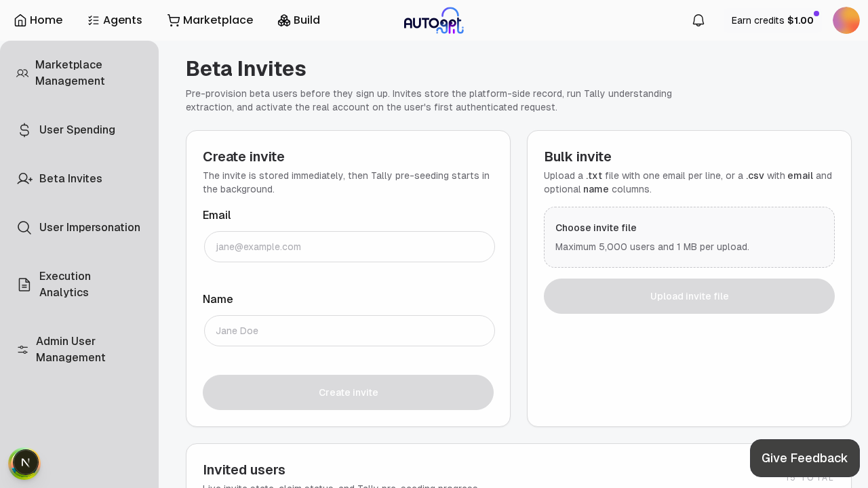
Task: Open the Home icon in top navigation
Action: (x=20, y=20)
